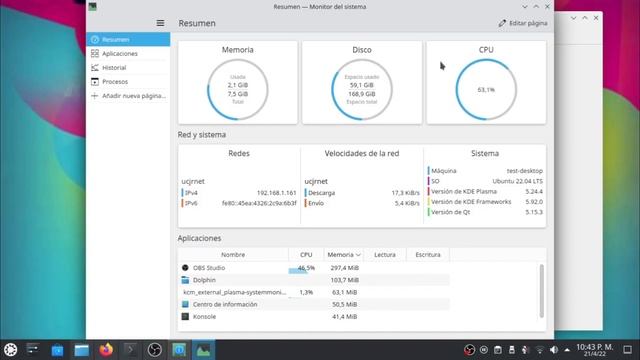Click the applications list scrollbar

[542, 291]
